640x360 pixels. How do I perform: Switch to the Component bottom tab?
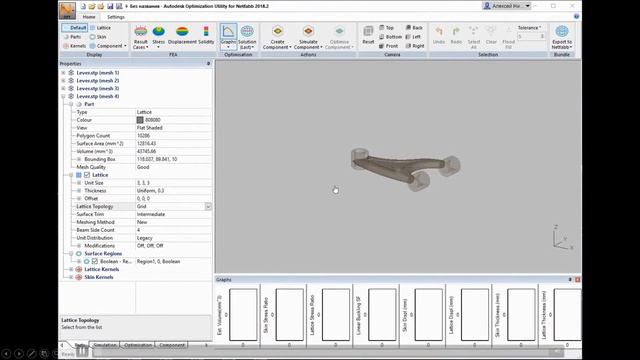(172, 345)
